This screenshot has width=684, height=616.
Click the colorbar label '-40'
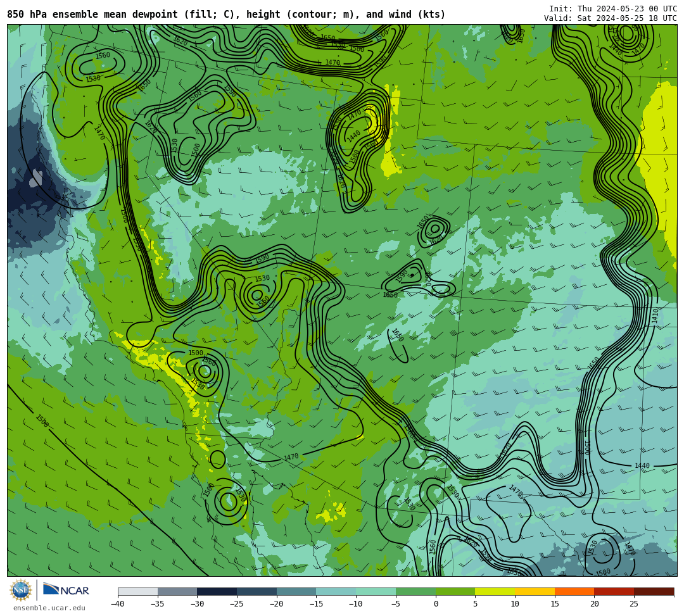click(x=118, y=604)
